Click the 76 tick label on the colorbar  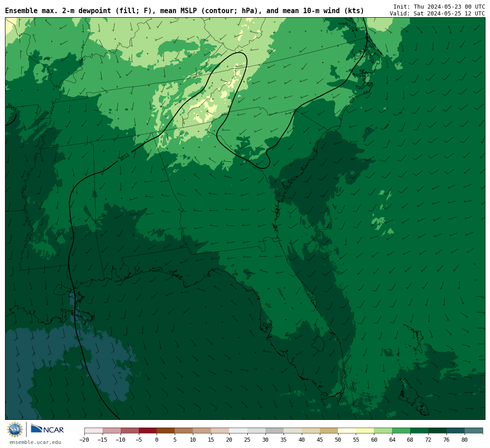tap(446, 440)
